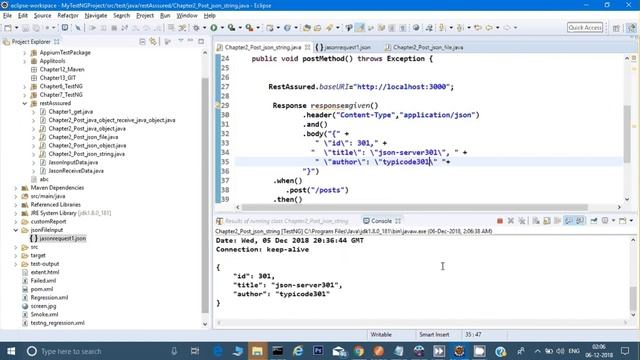Click the New file toolbar icon
The height and width of the screenshot is (360, 640).
[8, 28]
